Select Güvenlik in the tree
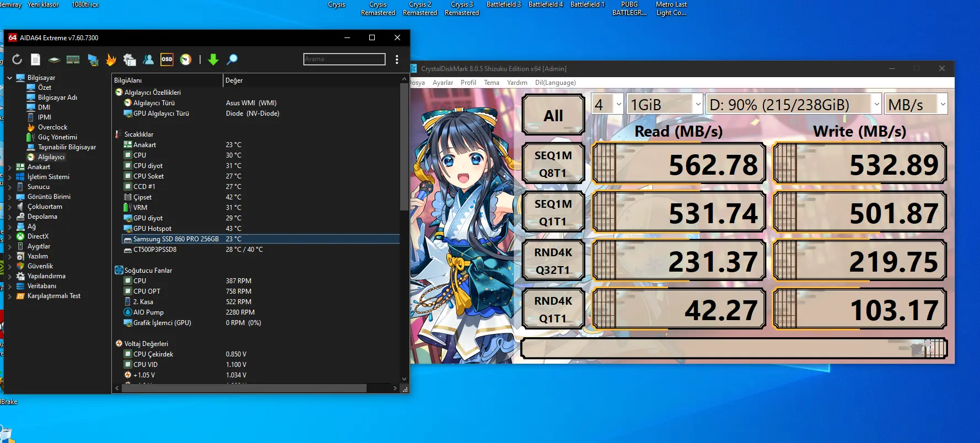The width and height of the screenshot is (980, 443). [40, 266]
